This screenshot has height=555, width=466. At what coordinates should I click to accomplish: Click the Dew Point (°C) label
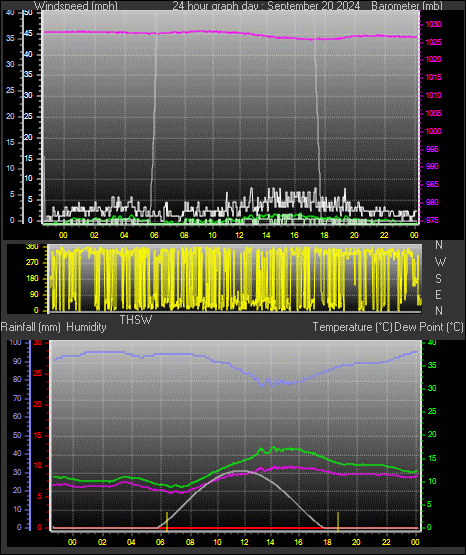[x=429, y=327]
